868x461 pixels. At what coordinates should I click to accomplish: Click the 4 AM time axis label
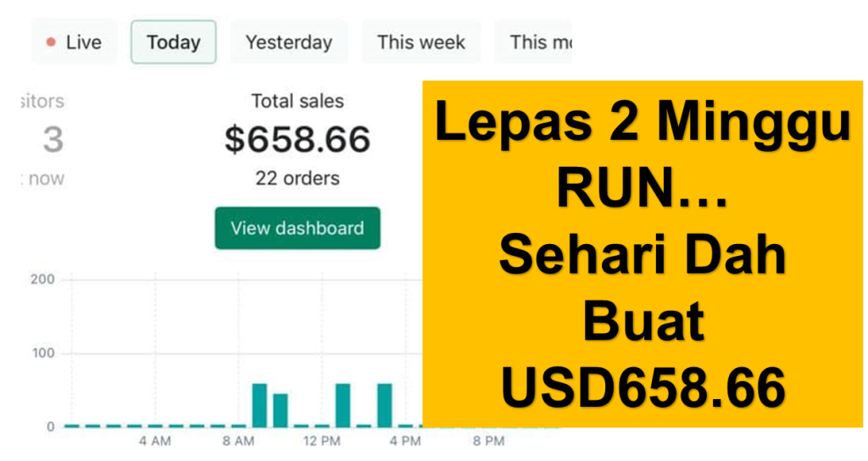pos(154,442)
